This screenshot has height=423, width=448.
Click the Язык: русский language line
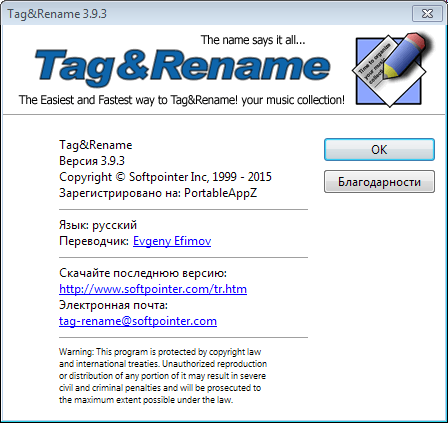pyautogui.click(x=98, y=225)
